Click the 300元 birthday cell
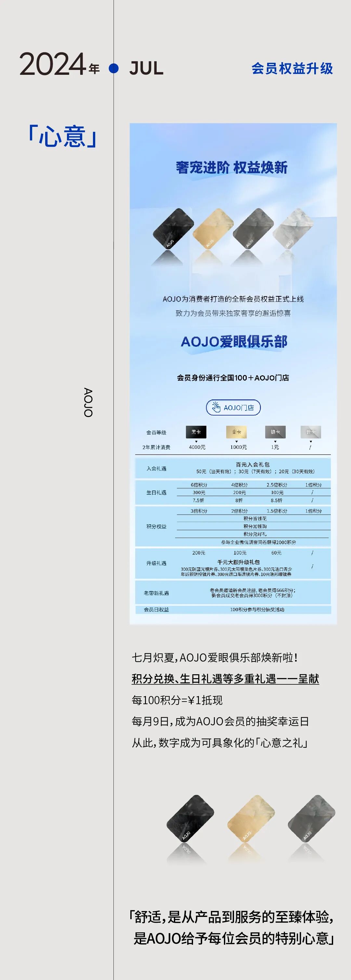Viewport: 351px width, 980px height. 199,493
